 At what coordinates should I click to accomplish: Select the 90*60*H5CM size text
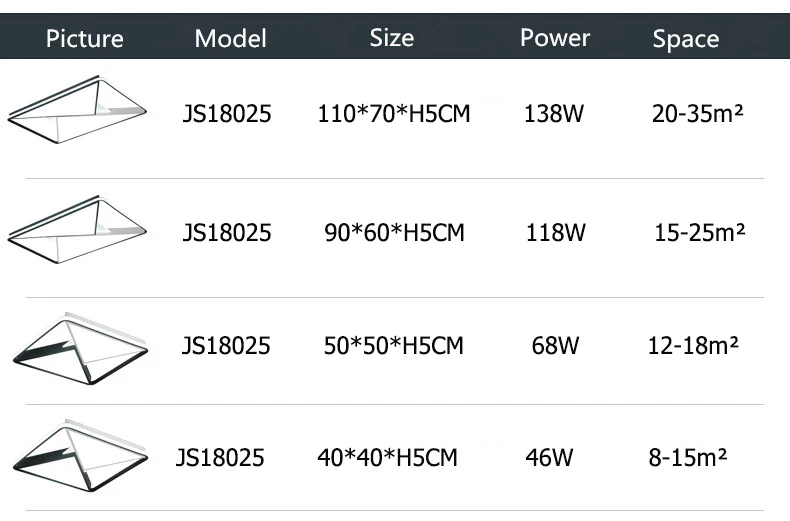[394, 233]
